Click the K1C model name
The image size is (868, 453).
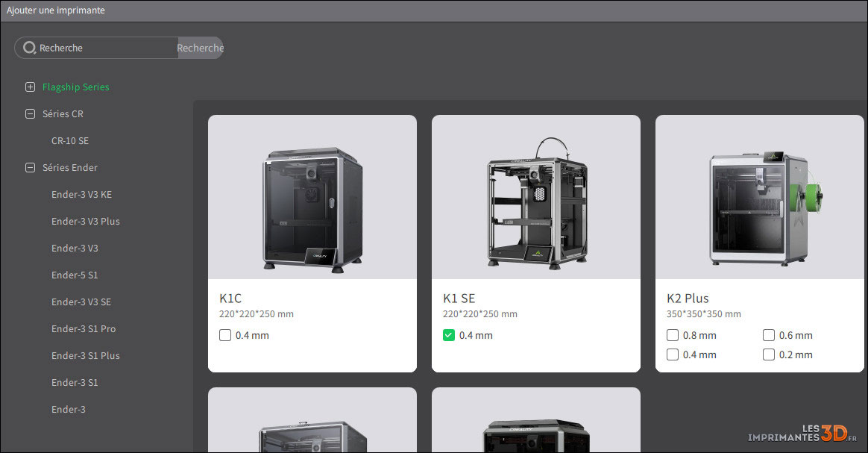point(230,299)
